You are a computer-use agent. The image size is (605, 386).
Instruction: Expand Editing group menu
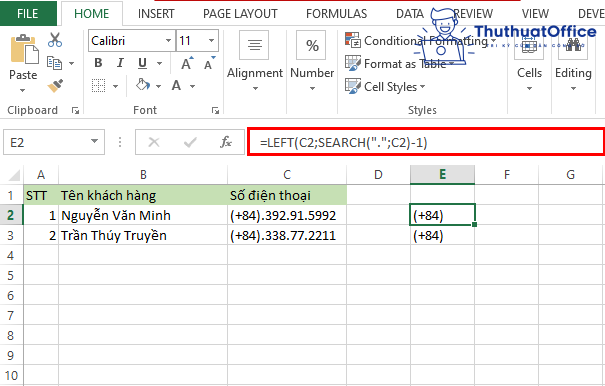point(573,89)
